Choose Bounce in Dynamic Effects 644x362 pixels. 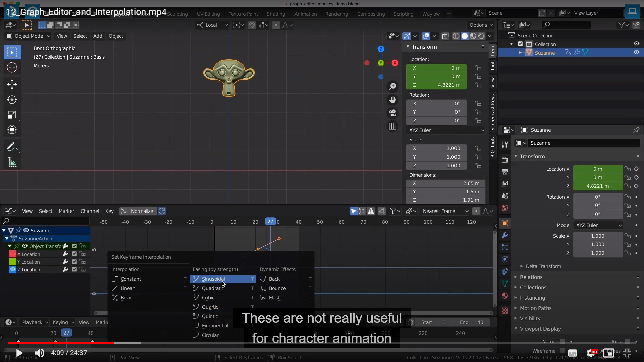(277, 288)
